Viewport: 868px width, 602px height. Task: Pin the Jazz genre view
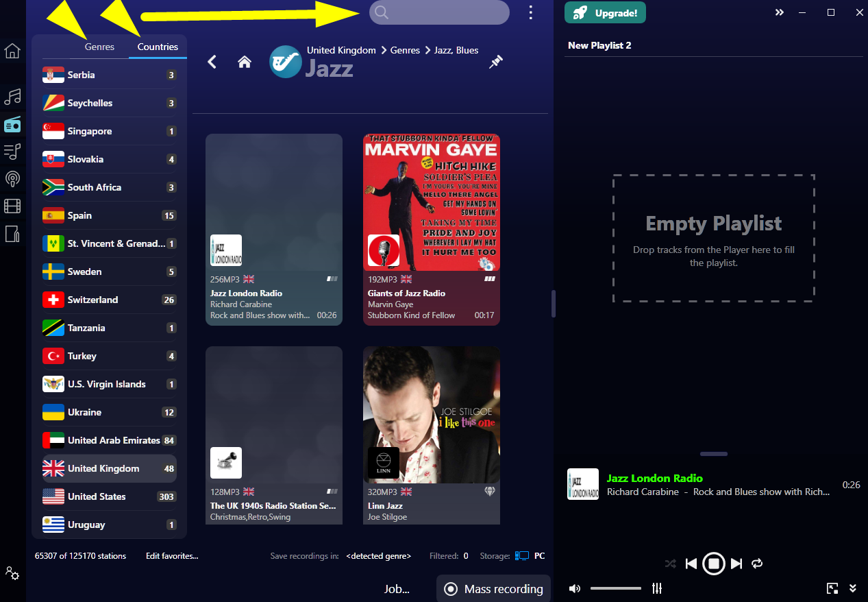[x=496, y=62]
